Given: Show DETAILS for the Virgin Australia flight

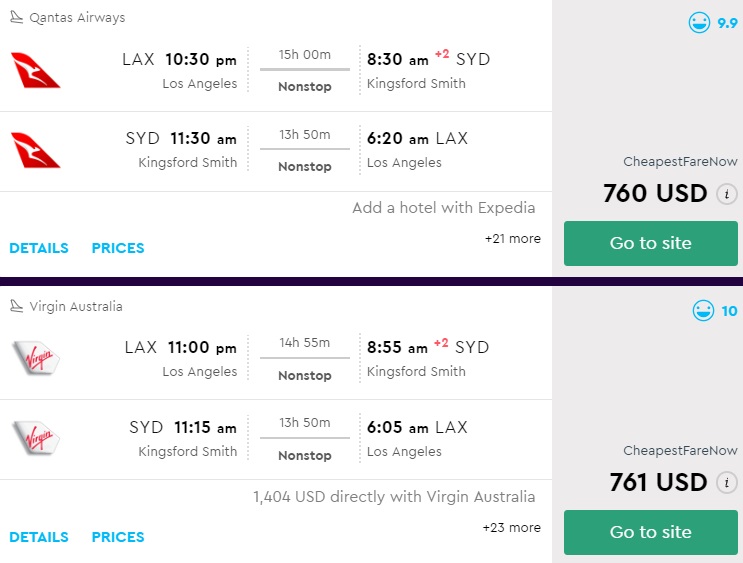Looking at the screenshot, I should (39, 537).
